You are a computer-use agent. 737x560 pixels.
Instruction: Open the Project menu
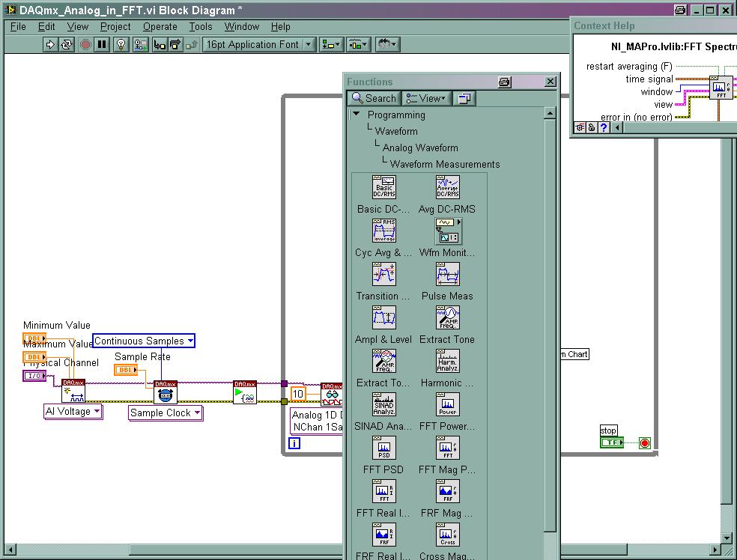click(115, 26)
